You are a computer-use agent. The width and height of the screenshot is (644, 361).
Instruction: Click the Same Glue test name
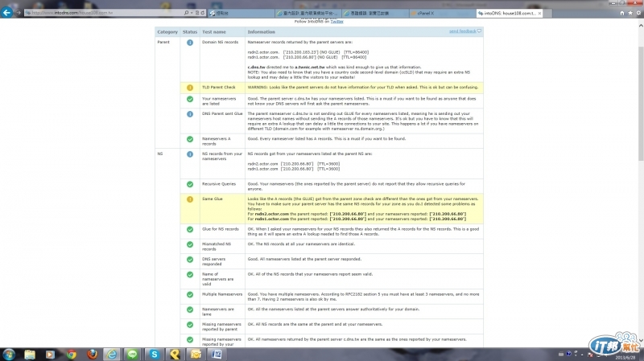click(213, 199)
